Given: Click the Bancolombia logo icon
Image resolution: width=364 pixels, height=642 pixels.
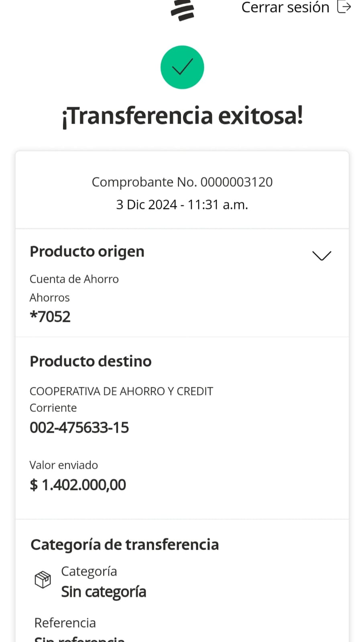Looking at the screenshot, I should point(182,10).
